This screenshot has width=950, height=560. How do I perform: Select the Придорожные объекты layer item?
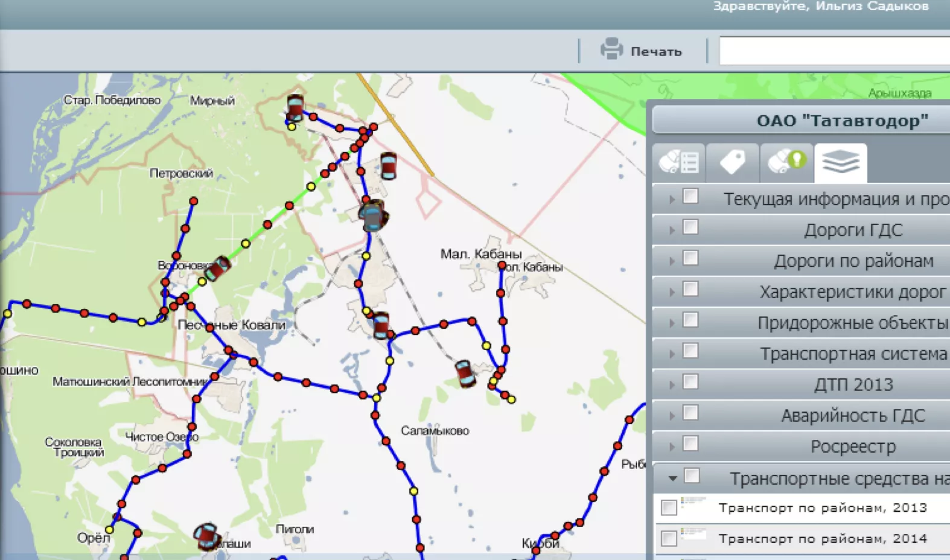pos(852,323)
